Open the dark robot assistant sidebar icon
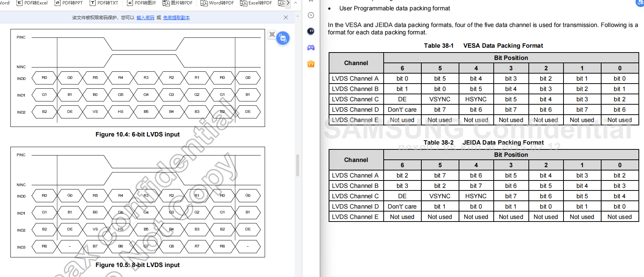Viewport: 644px width, 277px height. [x=311, y=31]
